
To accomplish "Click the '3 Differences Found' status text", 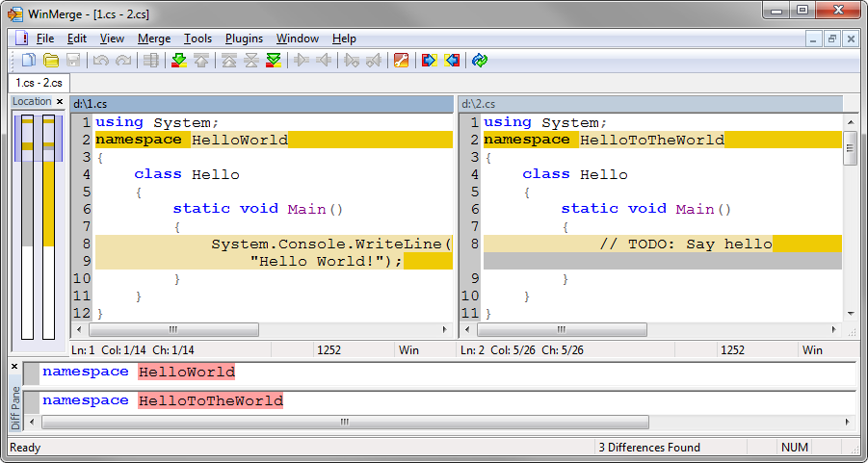I will [650, 448].
